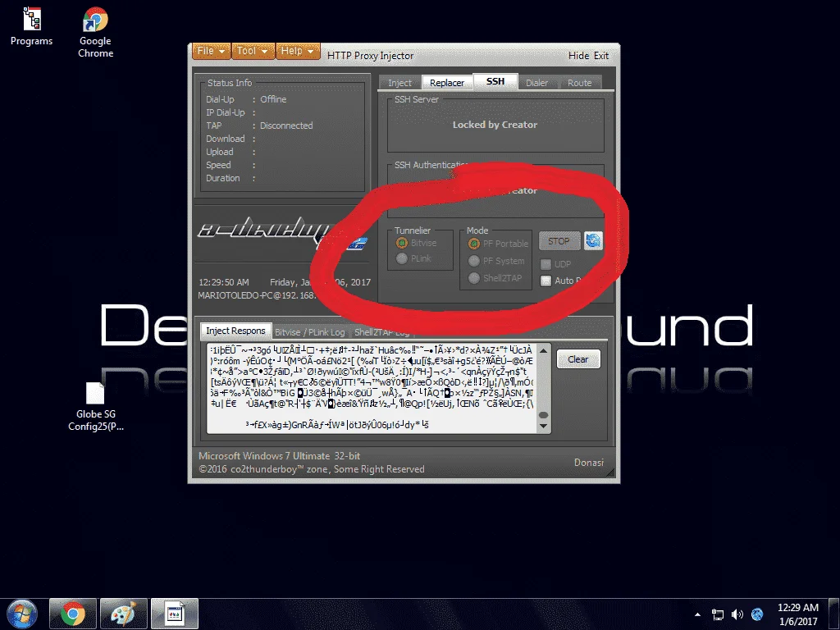This screenshot has width=840, height=630.
Task: Click Exit in the title bar
Action: [x=601, y=56]
